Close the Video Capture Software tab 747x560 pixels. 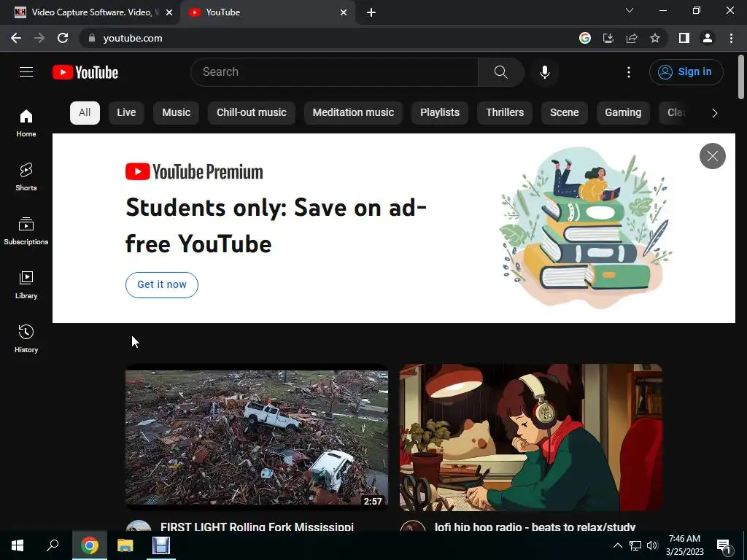[x=169, y=13]
